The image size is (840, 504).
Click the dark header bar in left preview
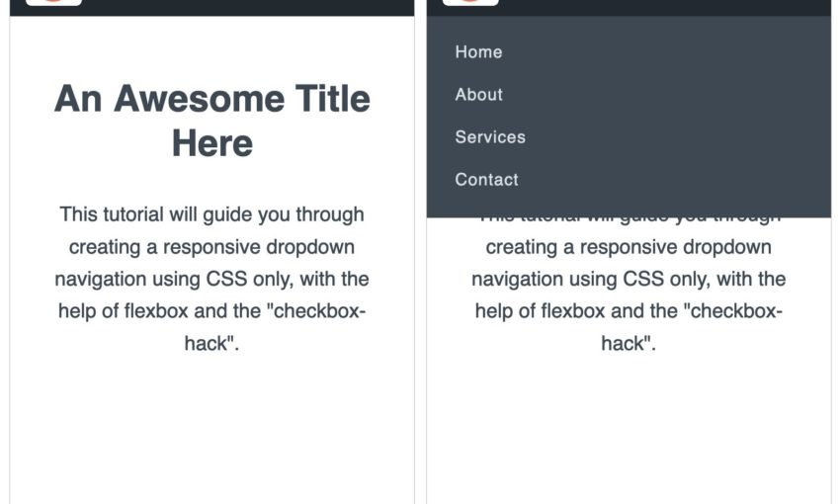click(247, 7)
